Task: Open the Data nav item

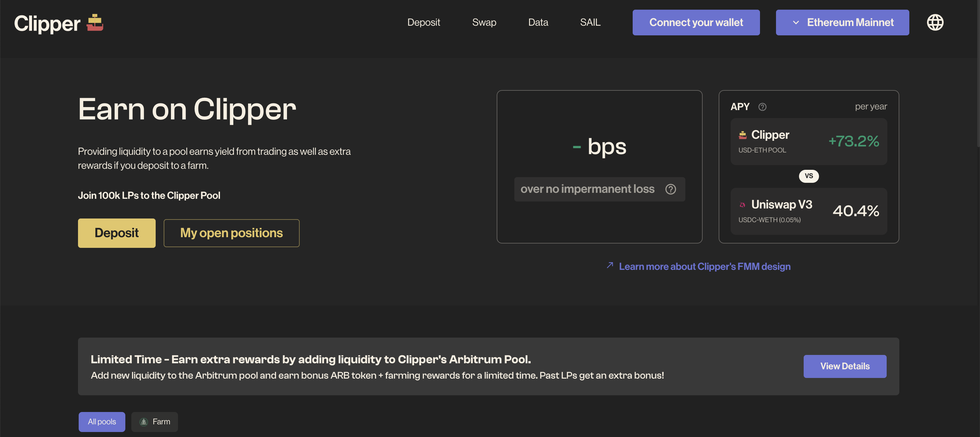Action: (538, 22)
